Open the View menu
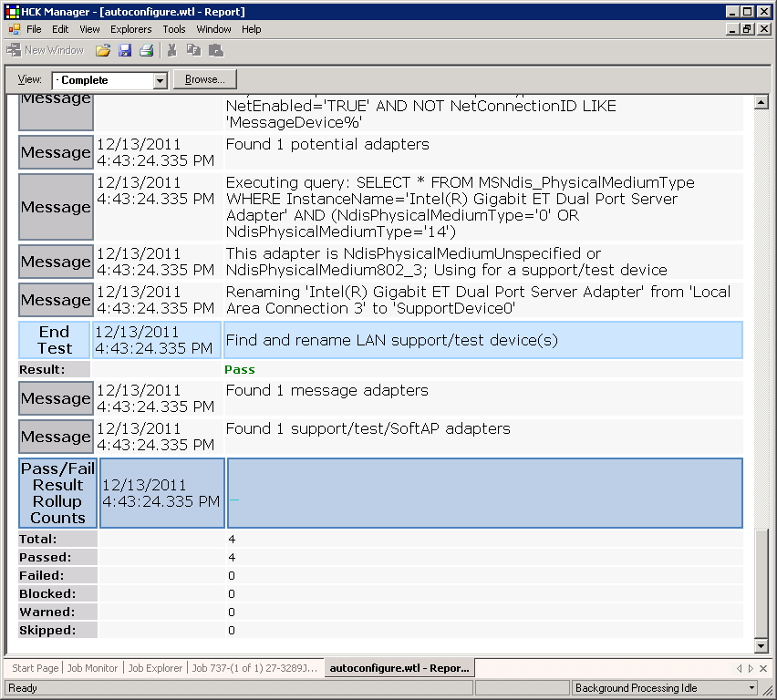The height and width of the screenshot is (700, 777). pos(89,29)
